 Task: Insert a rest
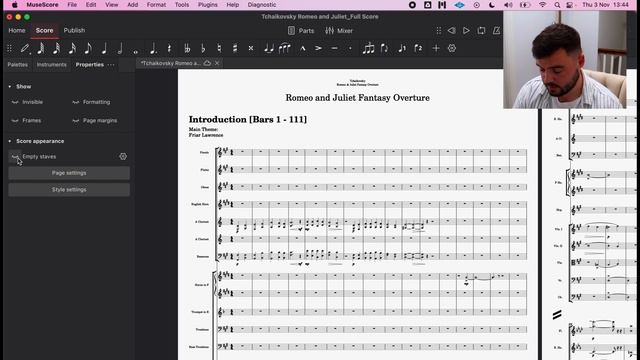pos(169,49)
